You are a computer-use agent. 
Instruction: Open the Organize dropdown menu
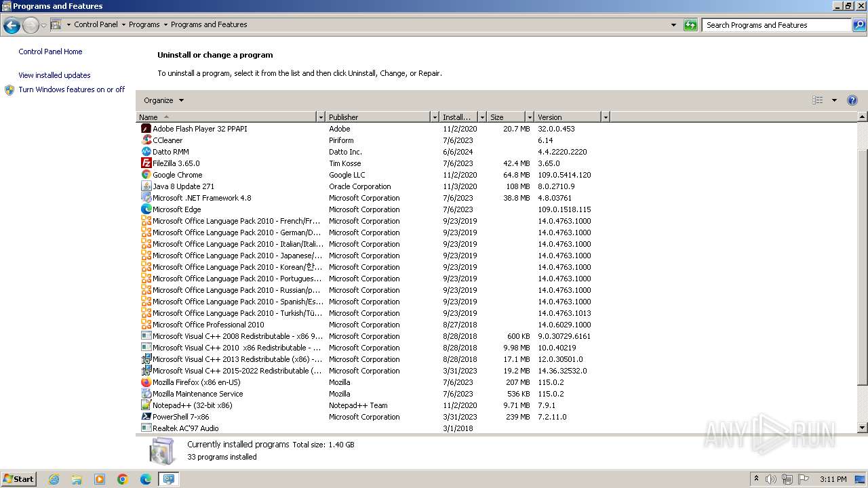[x=163, y=100]
